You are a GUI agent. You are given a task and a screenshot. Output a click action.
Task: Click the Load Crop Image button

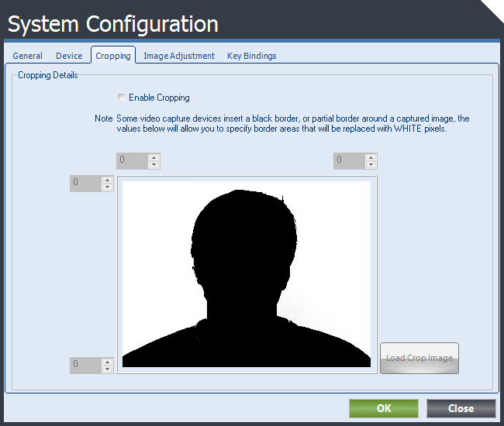(419, 358)
